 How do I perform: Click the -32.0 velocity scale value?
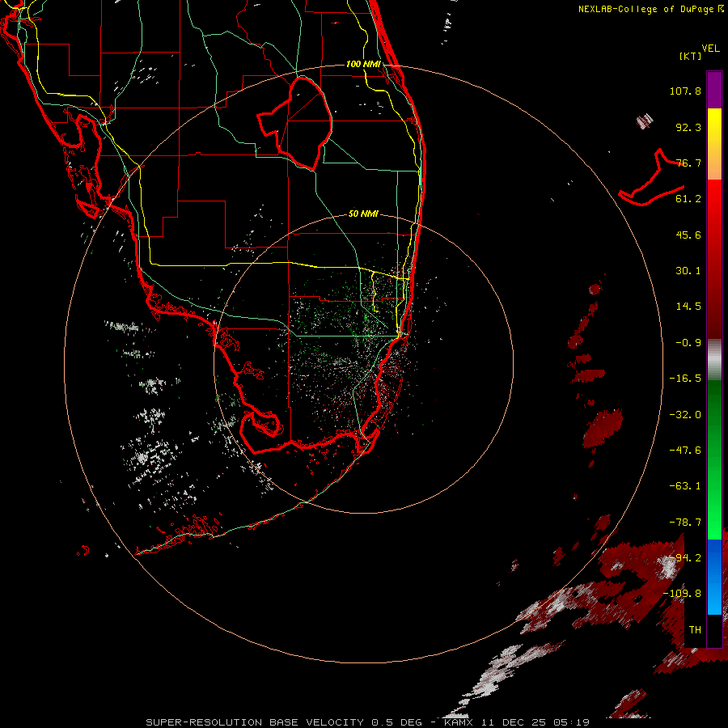[685, 415]
